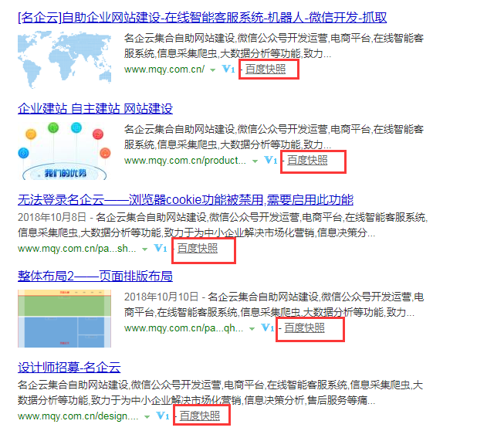Visit green URL www.mqy.com.cn/design....
Viewport: 504px width, 431px height.
point(78,416)
